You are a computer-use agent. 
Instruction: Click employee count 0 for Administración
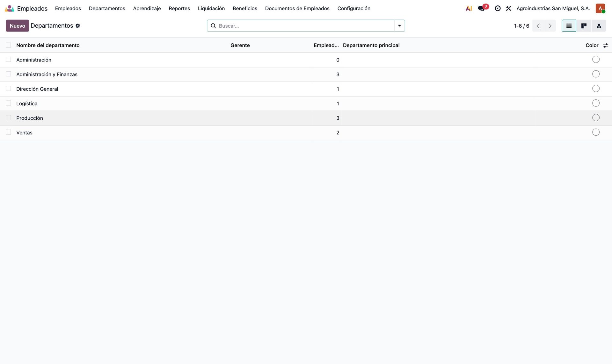pos(338,60)
